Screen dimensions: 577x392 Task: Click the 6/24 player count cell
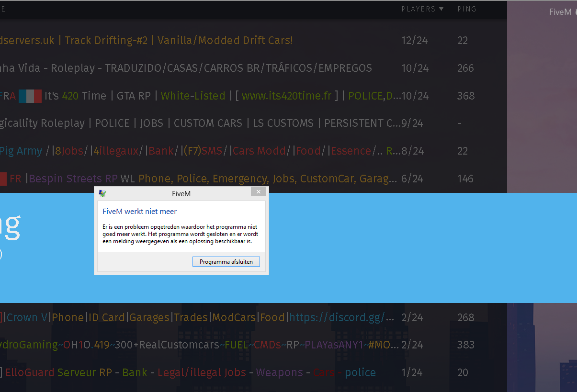(x=412, y=179)
